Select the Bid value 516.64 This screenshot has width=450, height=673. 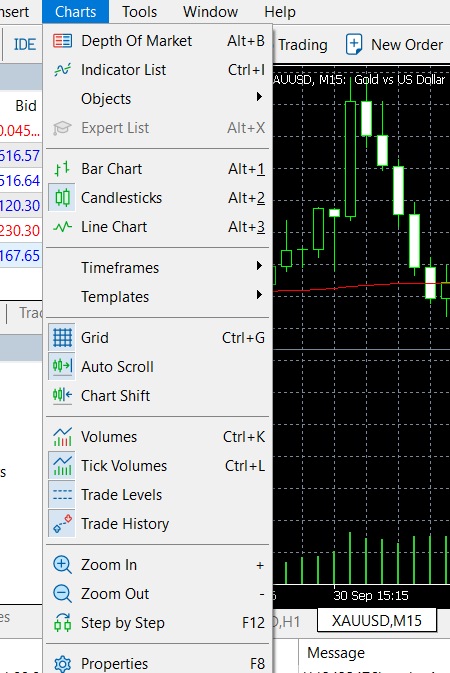[20, 181]
